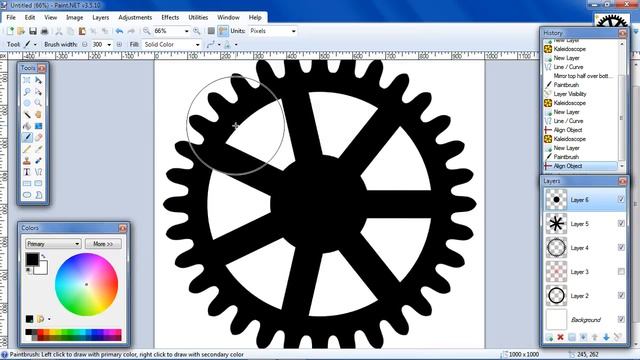This screenshot has width=640, height=360.
Task: Click the Print toolbar icon
Action: coord(44,31)
